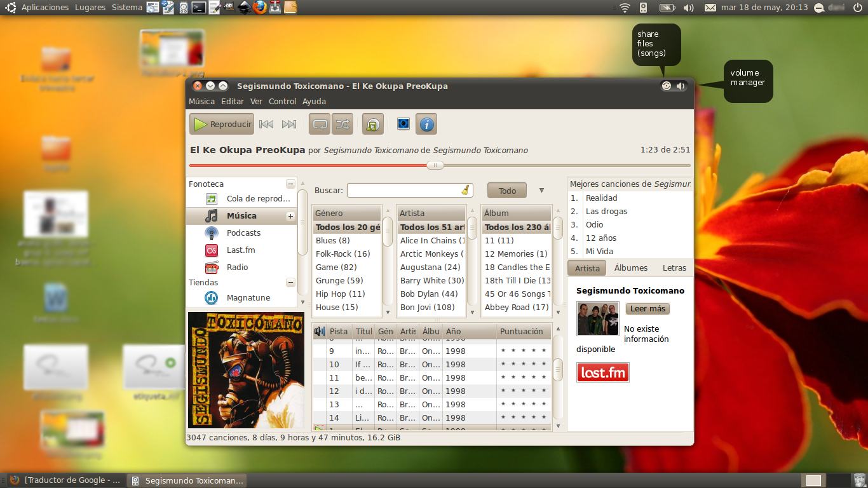Click the date and time in top panel

(764, 8)
